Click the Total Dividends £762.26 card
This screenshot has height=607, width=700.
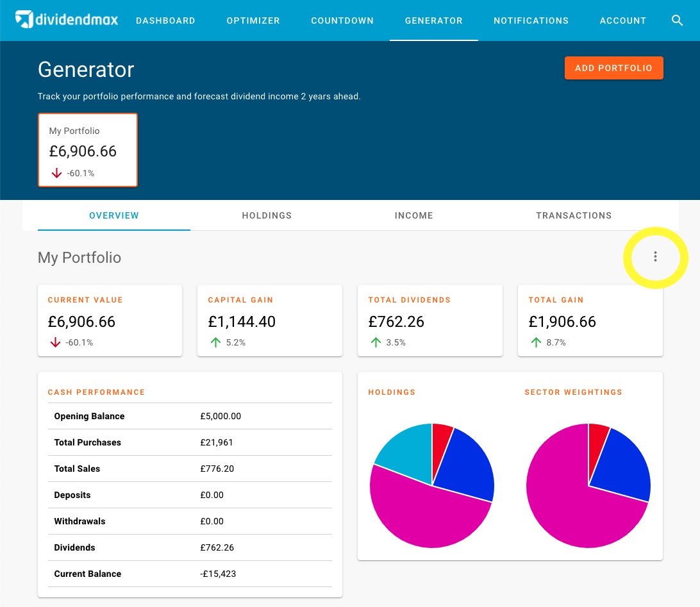pyautogui.click(x=430, y=320)
